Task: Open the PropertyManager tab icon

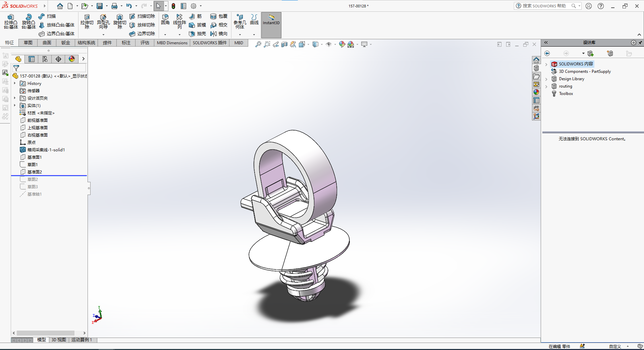Action: pyautogui.click(x=32, y=59)
